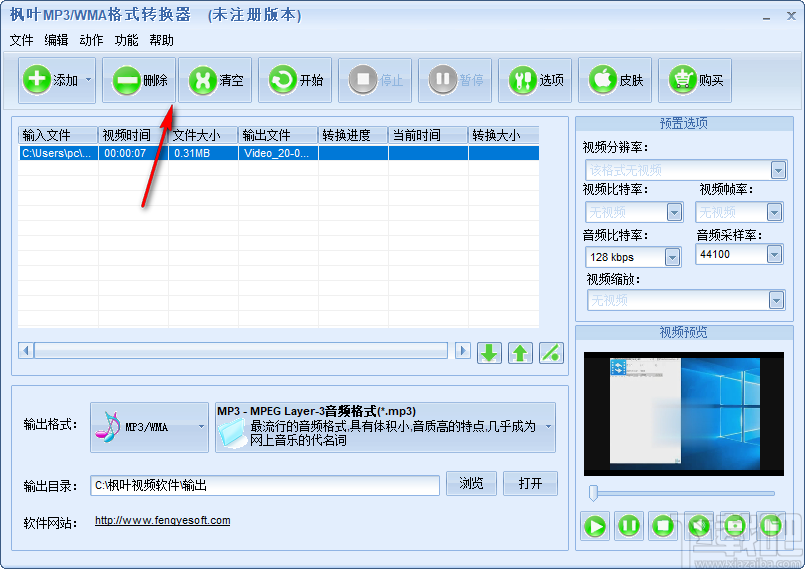Click the grayed 暂停 (Pause) toolbar button
This screenshot has width=805, height=569.
coord(455,80)
